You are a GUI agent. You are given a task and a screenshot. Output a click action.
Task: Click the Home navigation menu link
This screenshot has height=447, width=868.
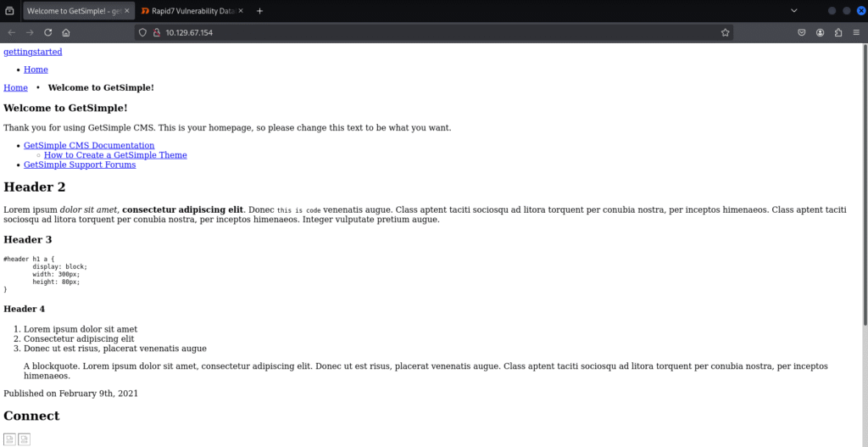tap(36, 70)
